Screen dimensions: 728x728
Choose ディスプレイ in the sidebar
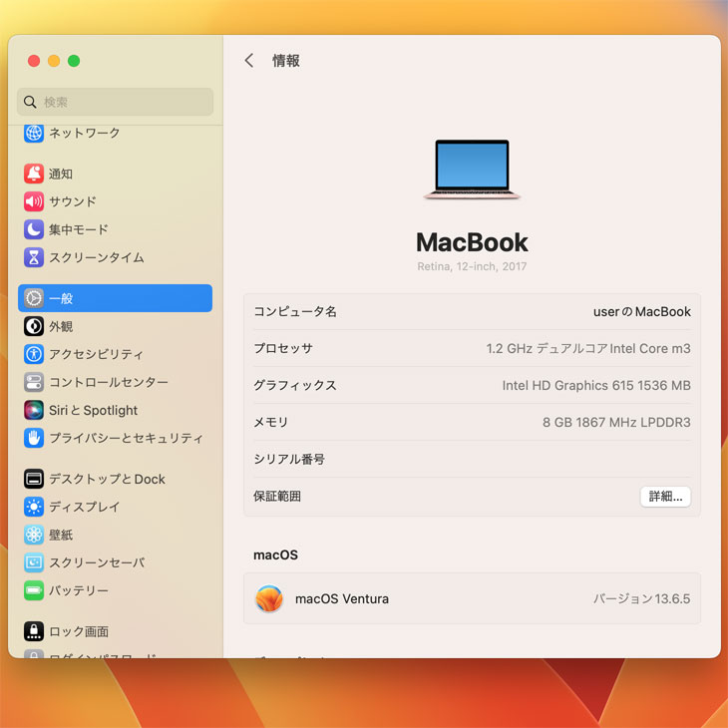pyautogui.click(x=84, y=507)
